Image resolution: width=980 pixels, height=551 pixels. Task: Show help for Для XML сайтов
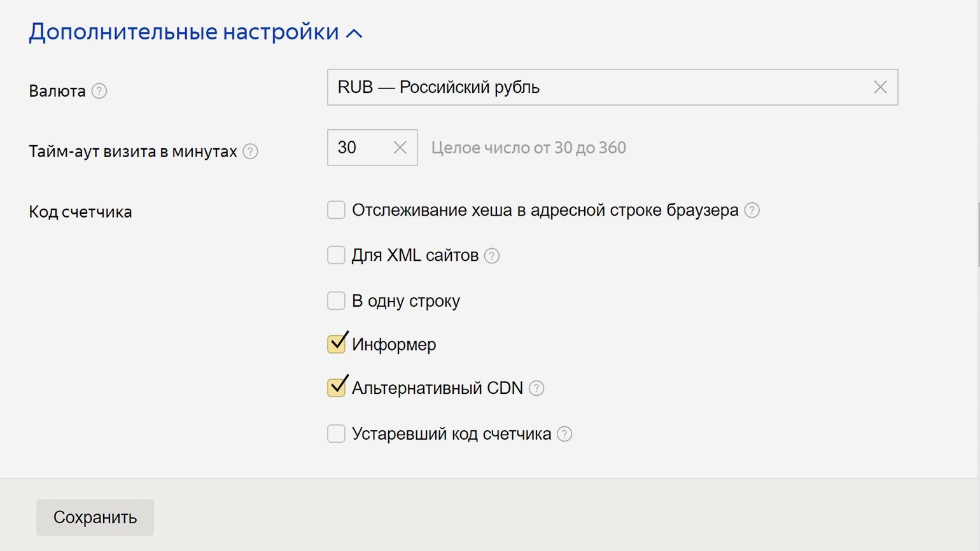(492, 256)
